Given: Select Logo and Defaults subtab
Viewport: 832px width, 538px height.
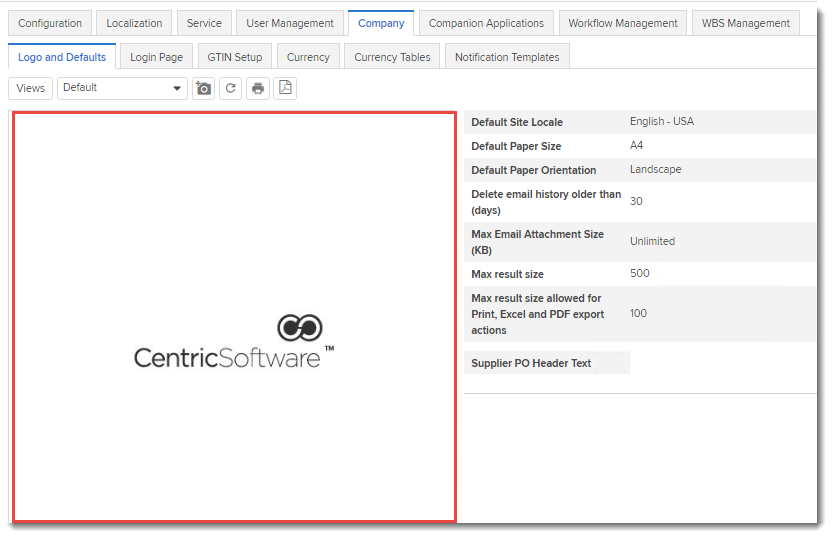Looking at the screenshot, I should (62, 57).
